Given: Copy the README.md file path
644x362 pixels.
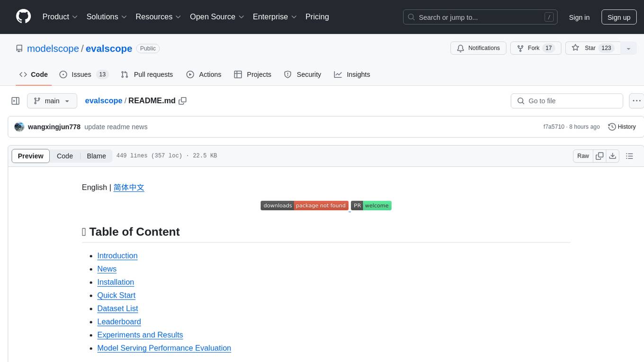Looking at the screenshot, I should coord(182,100).
